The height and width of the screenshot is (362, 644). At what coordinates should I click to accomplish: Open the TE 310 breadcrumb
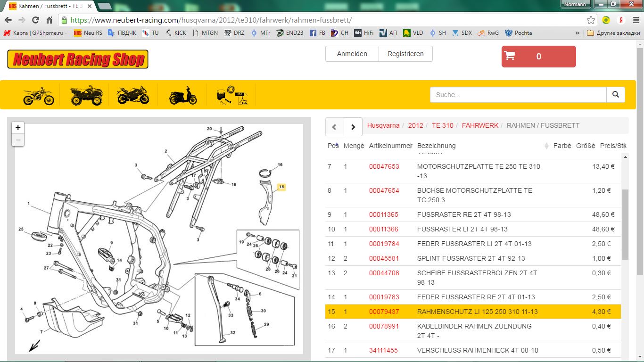pyautogui.click(x=443, y=125)
